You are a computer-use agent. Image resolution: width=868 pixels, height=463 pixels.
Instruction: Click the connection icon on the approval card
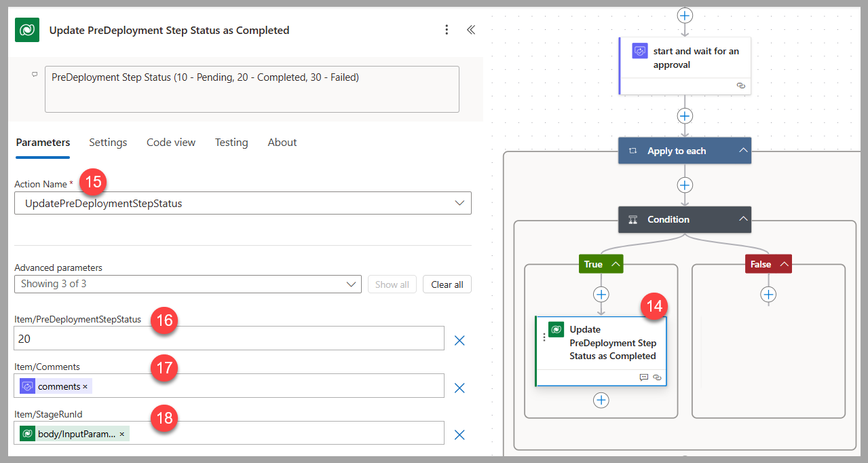[740, 86]
